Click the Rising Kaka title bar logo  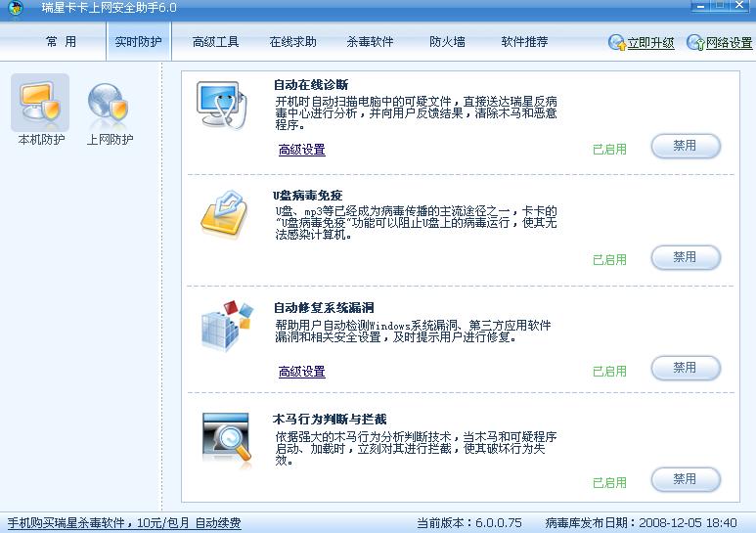16,7
